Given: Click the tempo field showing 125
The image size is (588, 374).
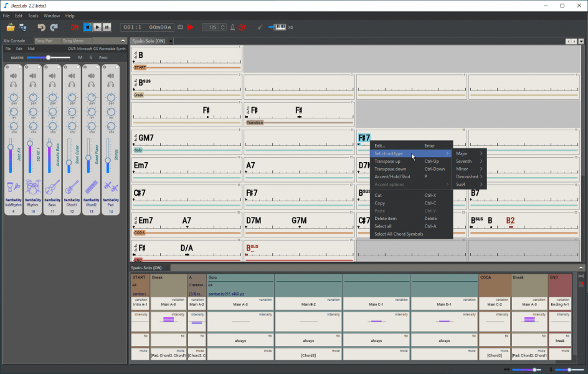Looking at the screenshot, I should click(x=211, y=27).
